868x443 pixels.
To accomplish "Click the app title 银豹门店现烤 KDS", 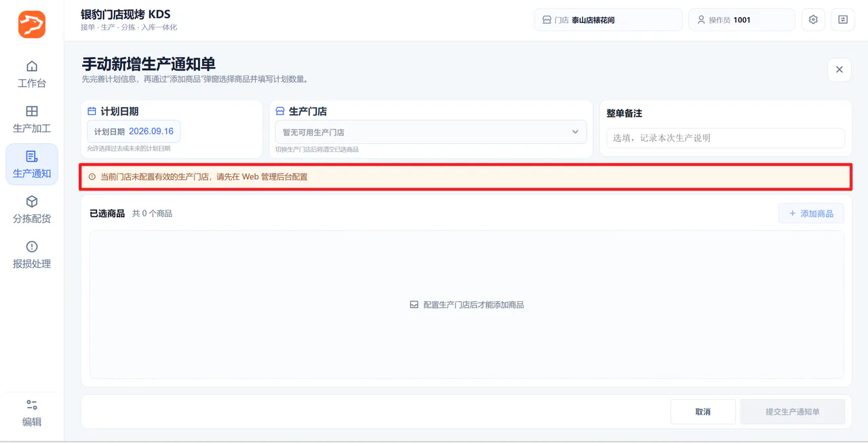I will click(125, 14).
